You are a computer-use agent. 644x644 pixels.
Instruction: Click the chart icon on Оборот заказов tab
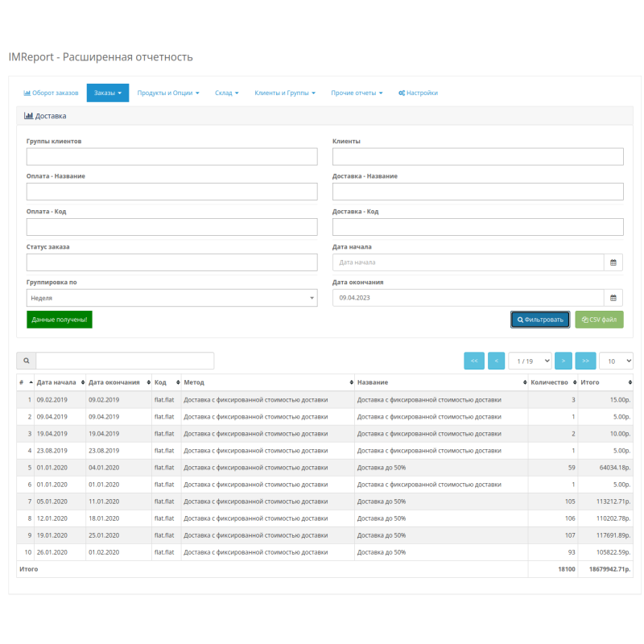[26, 93]
